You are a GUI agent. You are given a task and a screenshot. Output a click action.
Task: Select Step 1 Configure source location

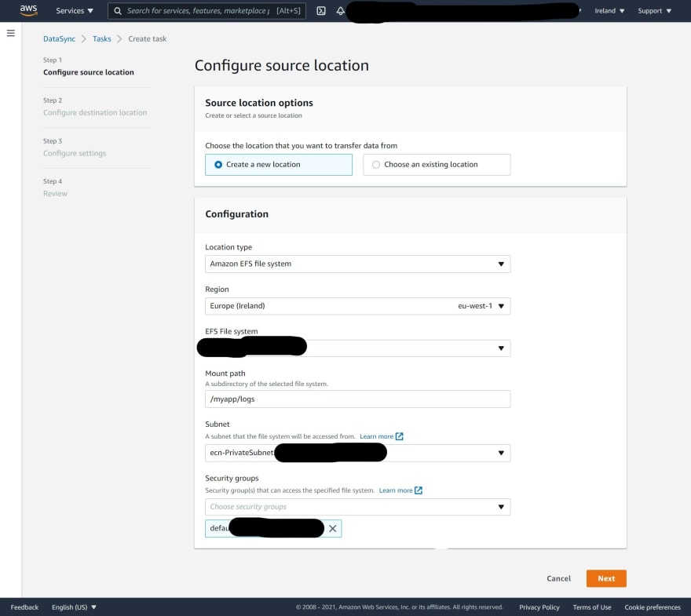click(89, 72)
